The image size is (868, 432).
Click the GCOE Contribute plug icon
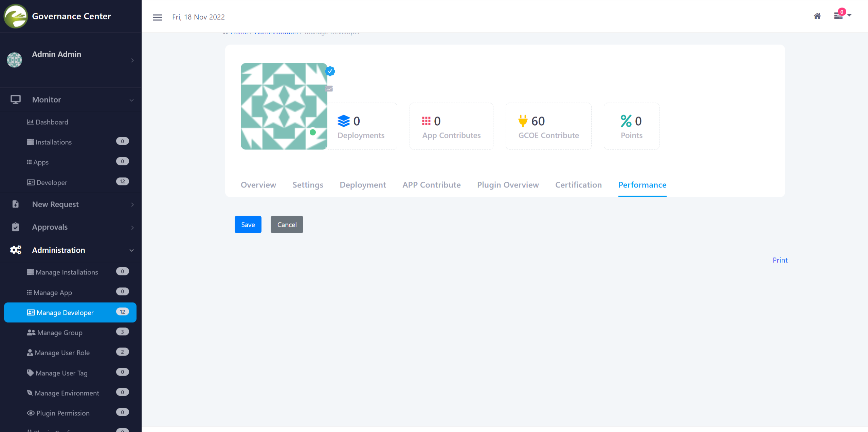pyautogui.click(x=523, y=121)
